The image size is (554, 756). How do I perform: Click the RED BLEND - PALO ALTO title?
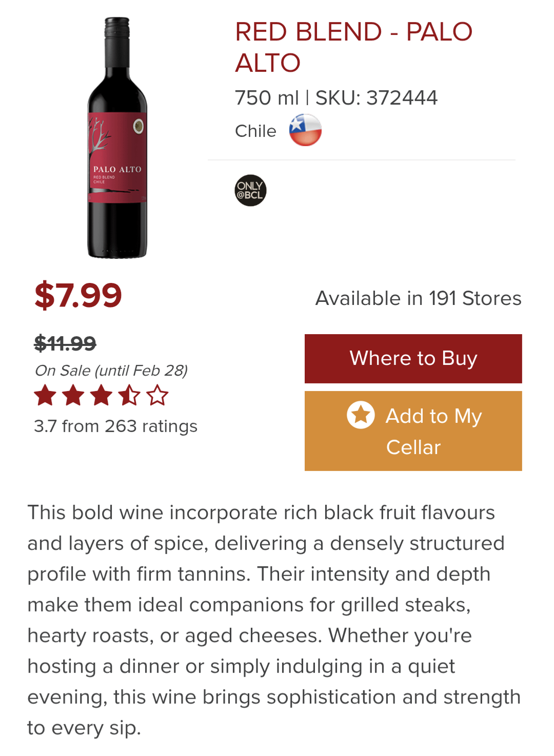(x=353, y=47)
